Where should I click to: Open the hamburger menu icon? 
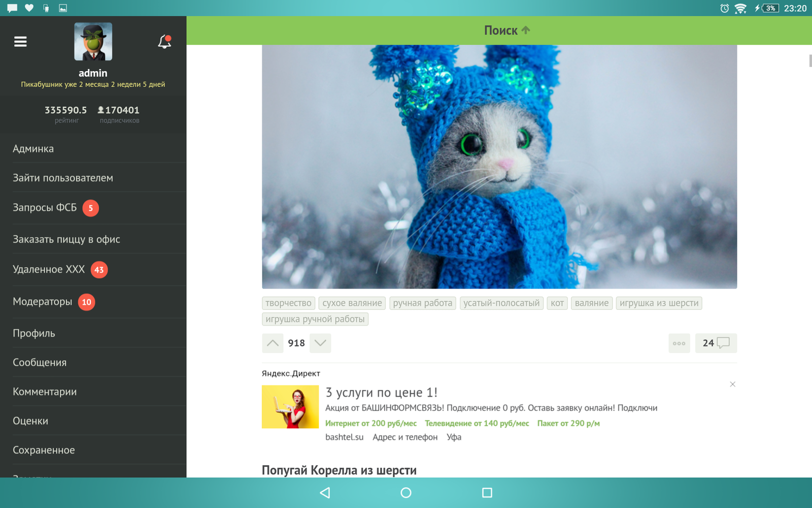pyautogui.click(x=20, y=42)
